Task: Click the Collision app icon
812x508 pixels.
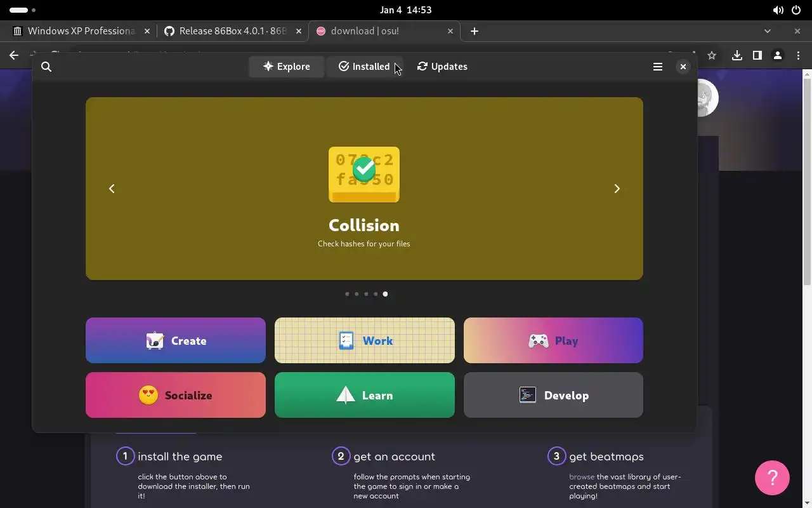Action: tap(364, 175)
